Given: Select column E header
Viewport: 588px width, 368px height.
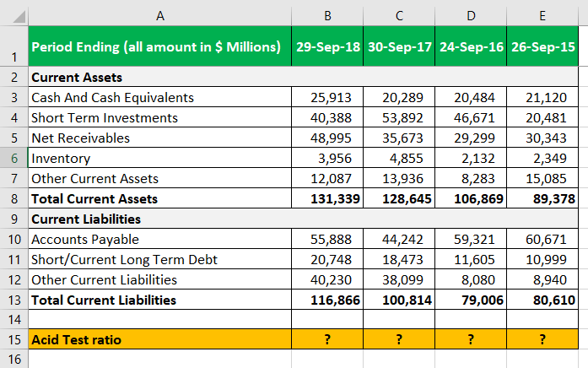Looking at the screenshot, I should click(x=542, y=16).
